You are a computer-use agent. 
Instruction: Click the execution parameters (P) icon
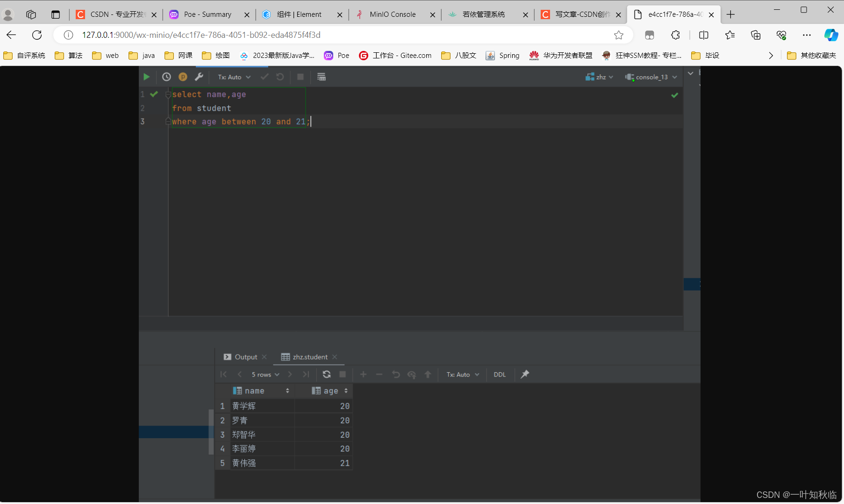(x=183, y=77)
